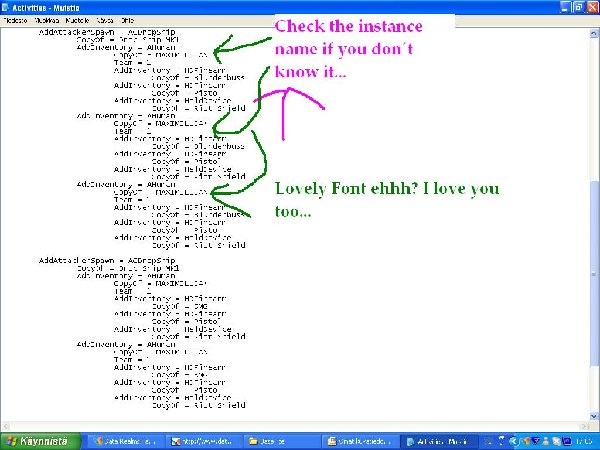Click the vertical scrollbar down arrow
Image resolution: width=600 pixels, height=450 pixels.
594,416
